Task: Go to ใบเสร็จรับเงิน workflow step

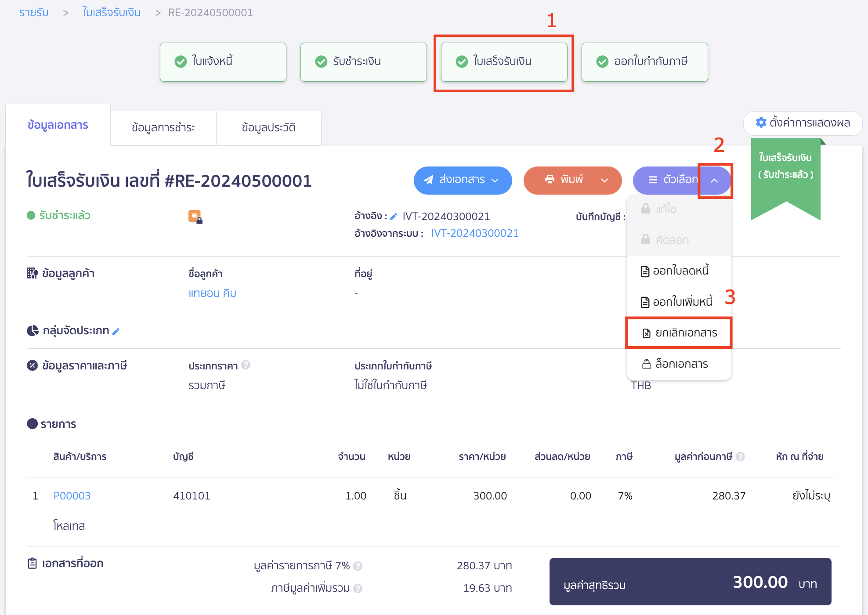Action: [x=504, y=62]
